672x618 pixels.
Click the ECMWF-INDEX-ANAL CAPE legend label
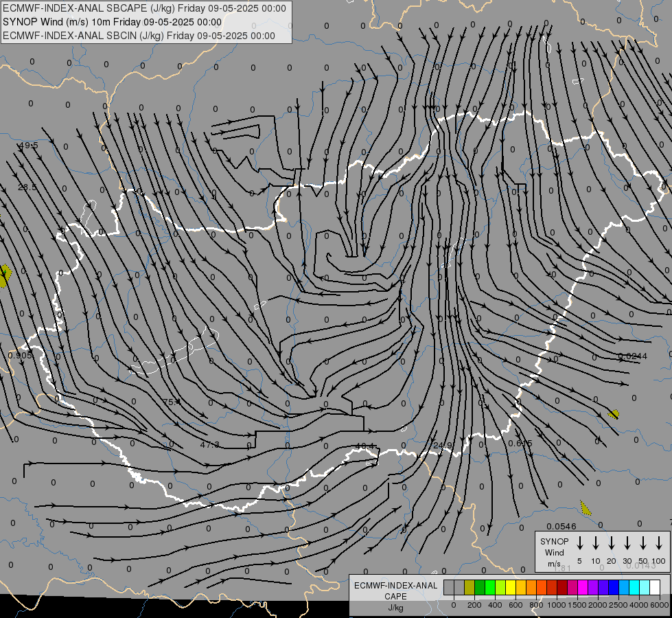pos(395,591)
